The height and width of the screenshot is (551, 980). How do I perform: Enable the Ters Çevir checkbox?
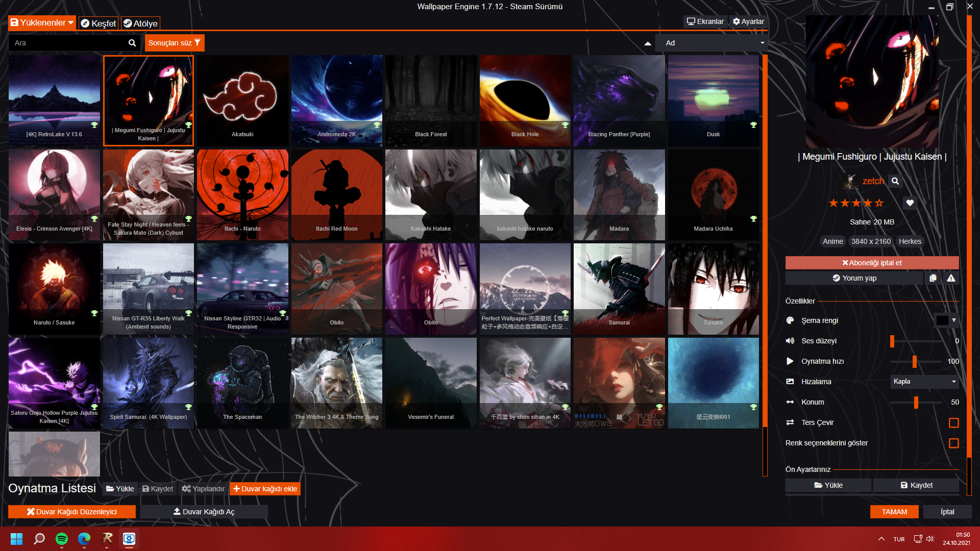[x=953, y=422]
